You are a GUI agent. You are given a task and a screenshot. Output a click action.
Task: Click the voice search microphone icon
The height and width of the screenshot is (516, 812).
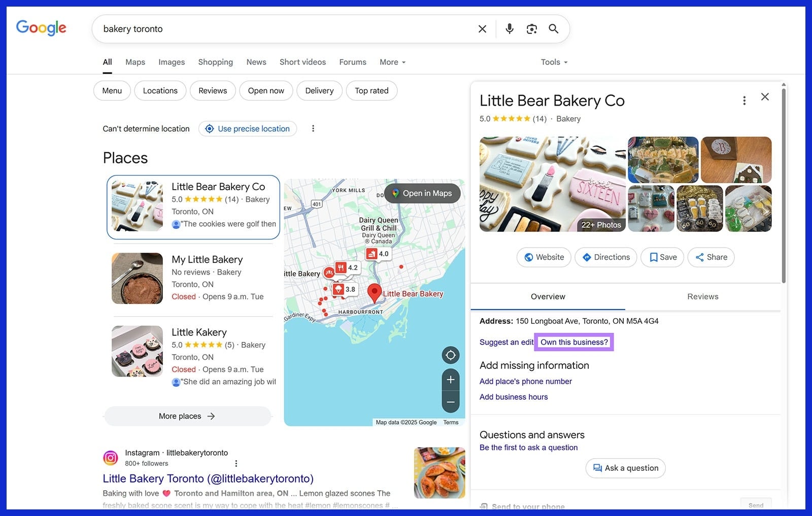(509, 29)
